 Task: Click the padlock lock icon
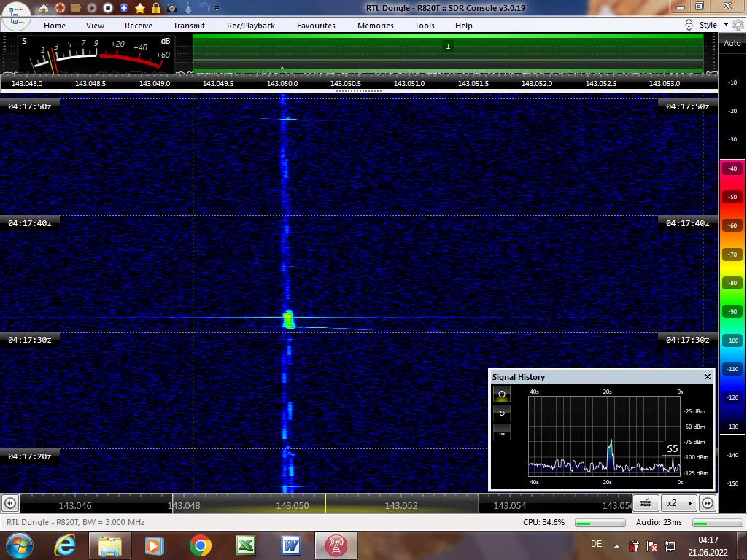click(156, 8)
